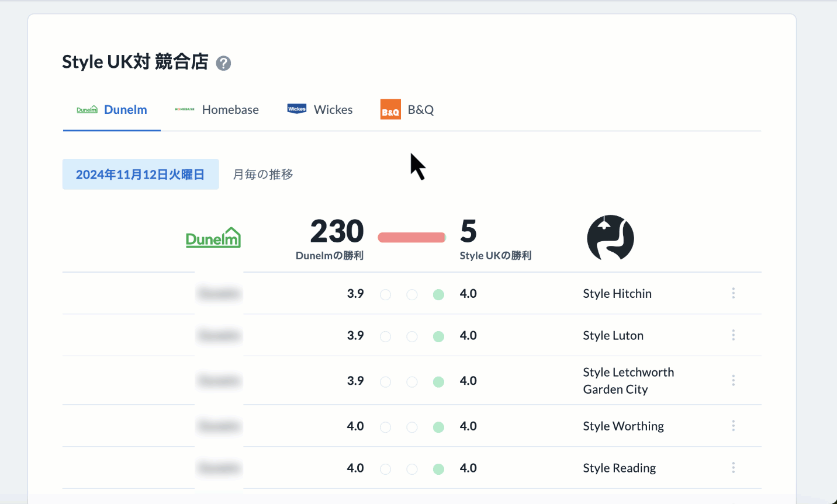
Task: Click middle empty circle in Style Luton row
Action: [412, 336]
